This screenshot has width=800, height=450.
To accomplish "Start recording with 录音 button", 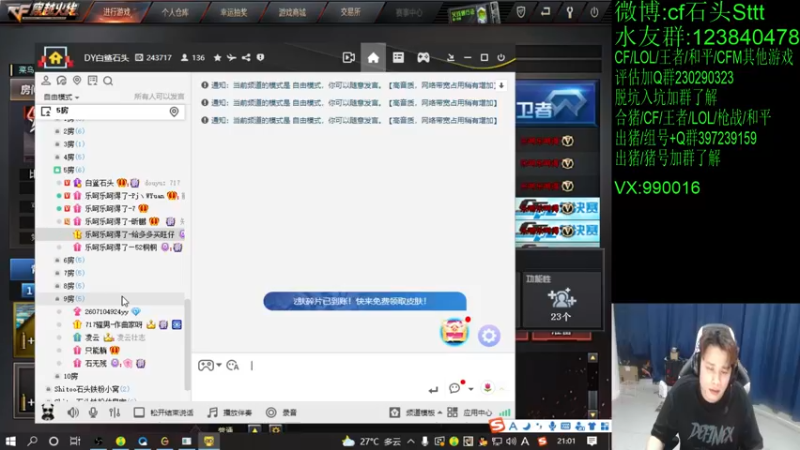I will click(x=281, y=412).
